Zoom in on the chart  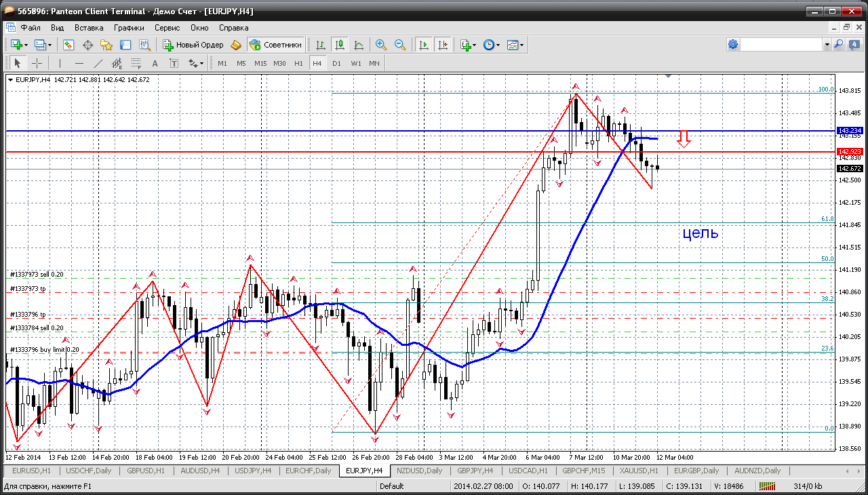381,45
